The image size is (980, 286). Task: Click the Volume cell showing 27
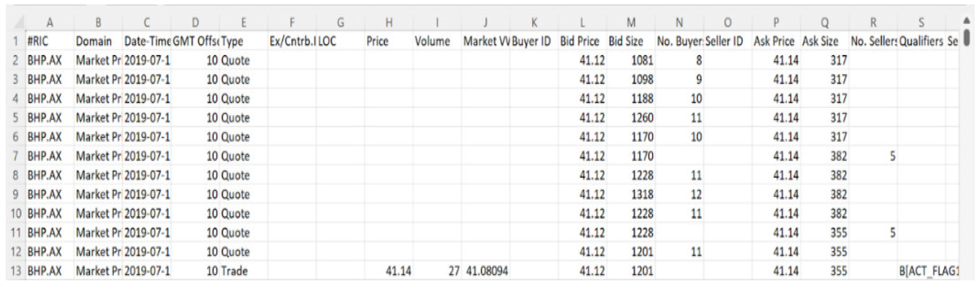pos(437,271)
